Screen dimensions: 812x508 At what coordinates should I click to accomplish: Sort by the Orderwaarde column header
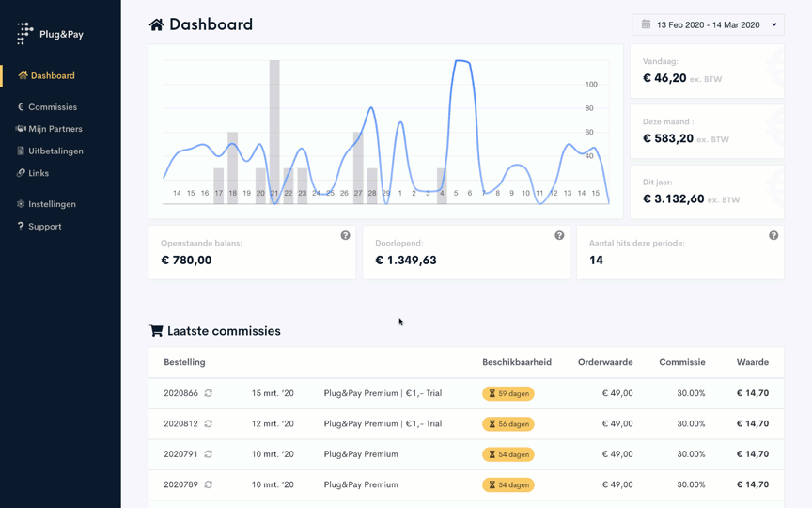pos(604,362)
